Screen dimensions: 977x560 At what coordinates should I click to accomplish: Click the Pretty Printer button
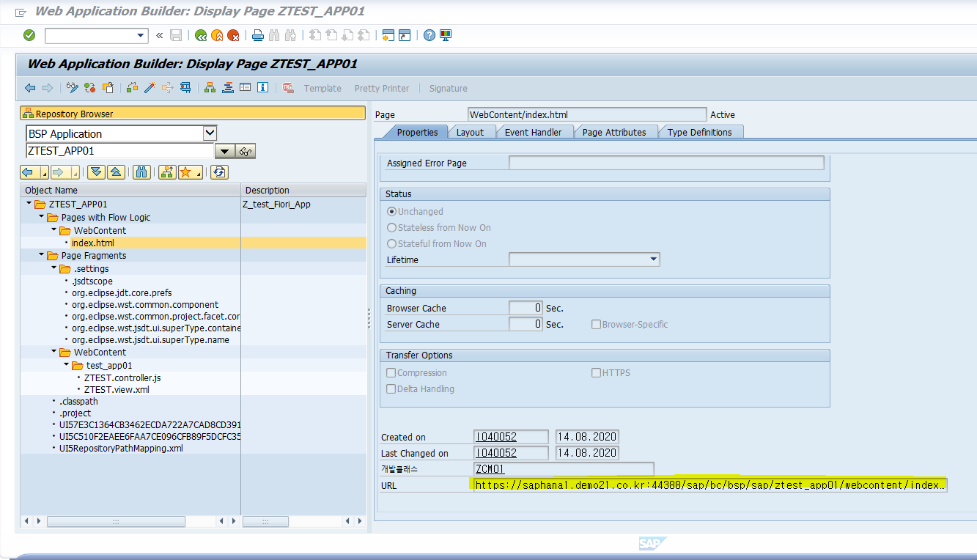382,89
